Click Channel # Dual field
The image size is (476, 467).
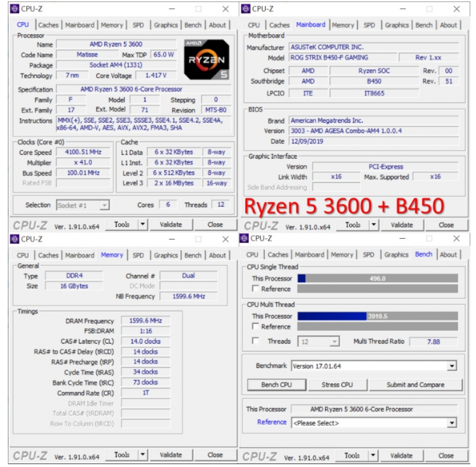[188, 276]
